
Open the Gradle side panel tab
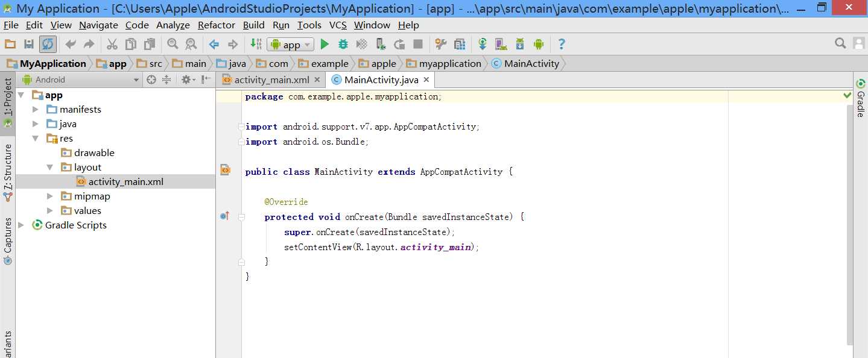pos(861,98)
